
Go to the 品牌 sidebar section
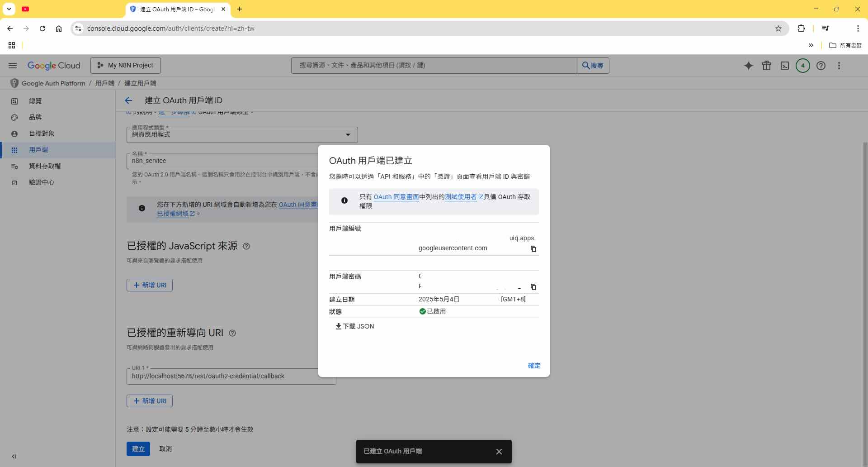click(36, 117)
